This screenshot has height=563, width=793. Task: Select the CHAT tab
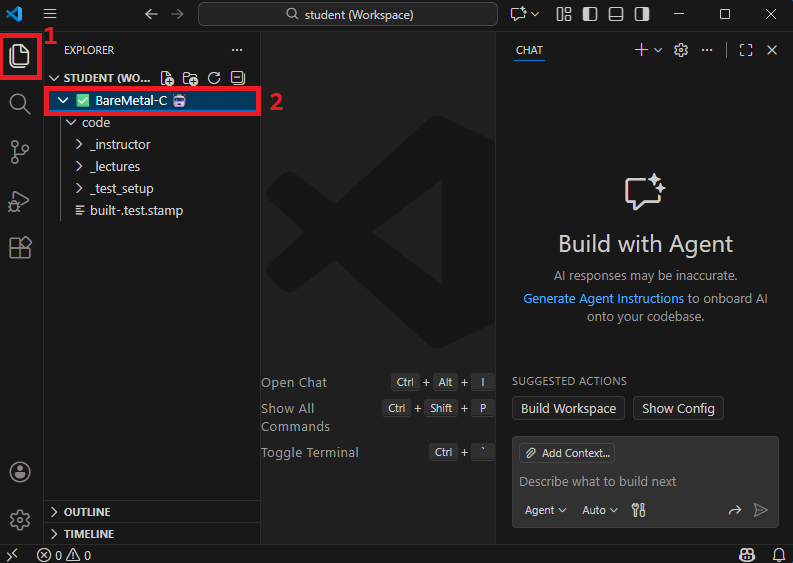(529, 50)
